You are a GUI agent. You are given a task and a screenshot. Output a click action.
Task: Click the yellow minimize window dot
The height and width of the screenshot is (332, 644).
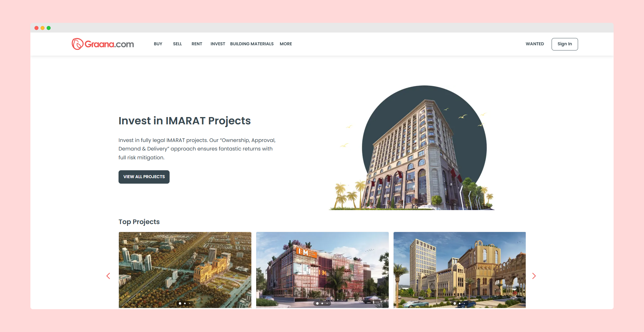(x=43, y=28)
